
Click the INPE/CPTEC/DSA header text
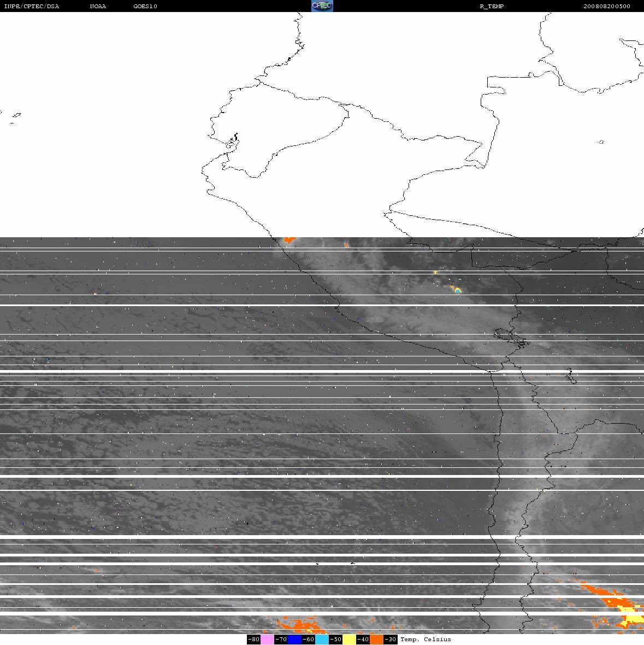coord(31,6)
